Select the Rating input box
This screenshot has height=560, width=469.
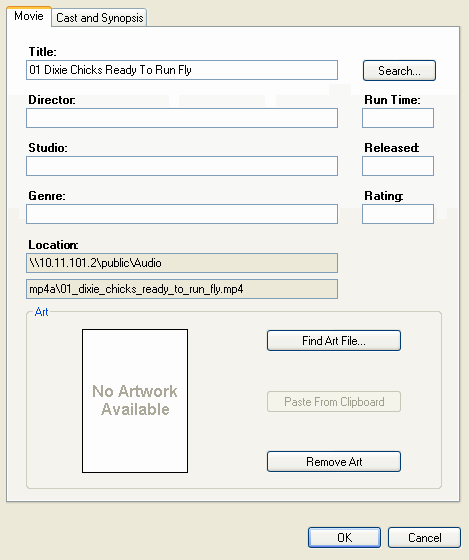click(398, 214)
